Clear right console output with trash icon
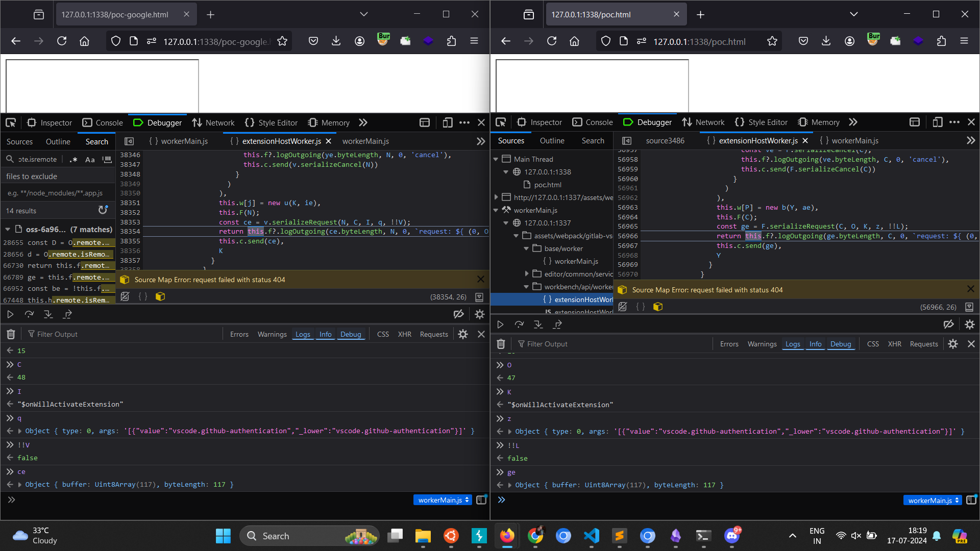Viewport: 980px width, 551px height. (501, 344)
